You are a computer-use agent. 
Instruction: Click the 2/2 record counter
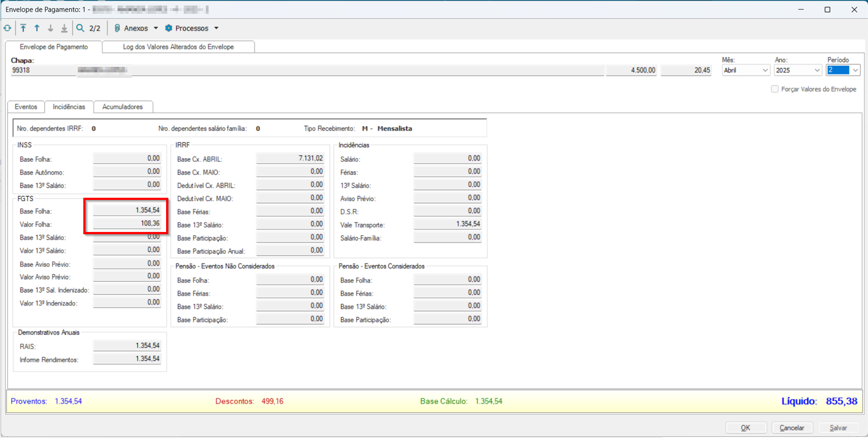[95, 28]
